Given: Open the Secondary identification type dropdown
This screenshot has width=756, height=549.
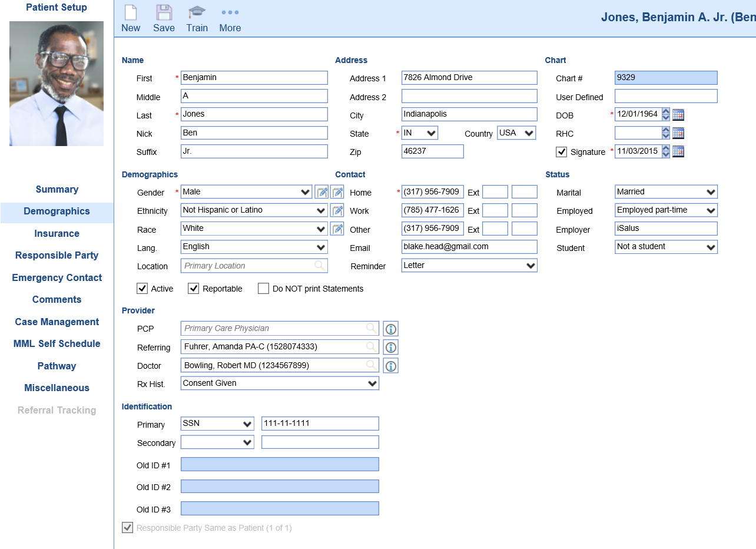Looking at the screenshot, I should point(217,442).
